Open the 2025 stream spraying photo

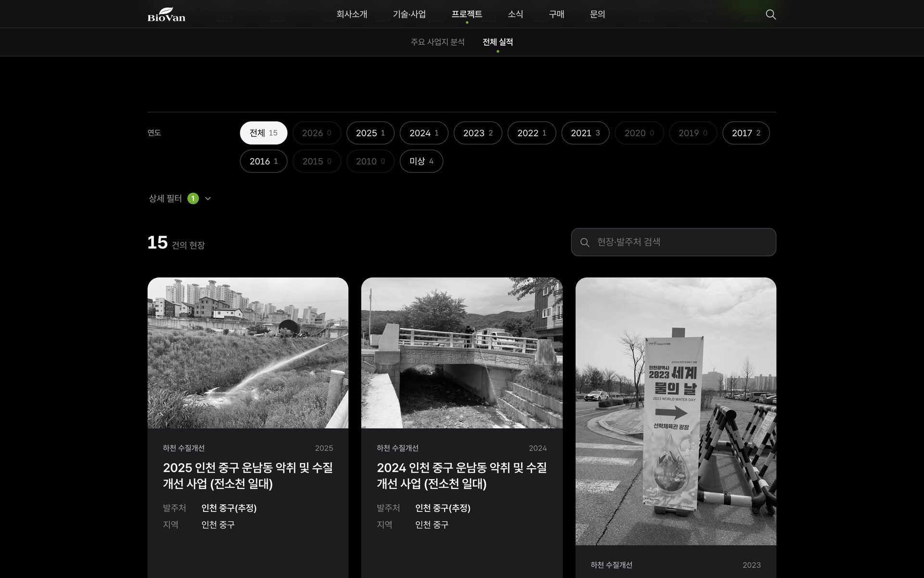coord(248,353)
